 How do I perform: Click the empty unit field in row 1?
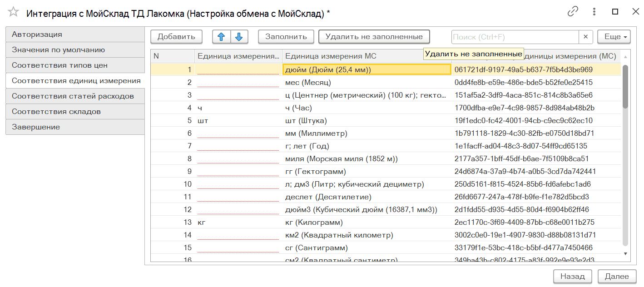[x=238, y=69]
